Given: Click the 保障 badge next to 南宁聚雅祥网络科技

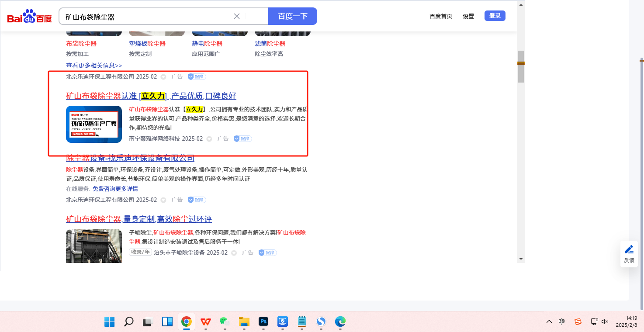Looking at the screenshot, I should click(x=242, y=138).
